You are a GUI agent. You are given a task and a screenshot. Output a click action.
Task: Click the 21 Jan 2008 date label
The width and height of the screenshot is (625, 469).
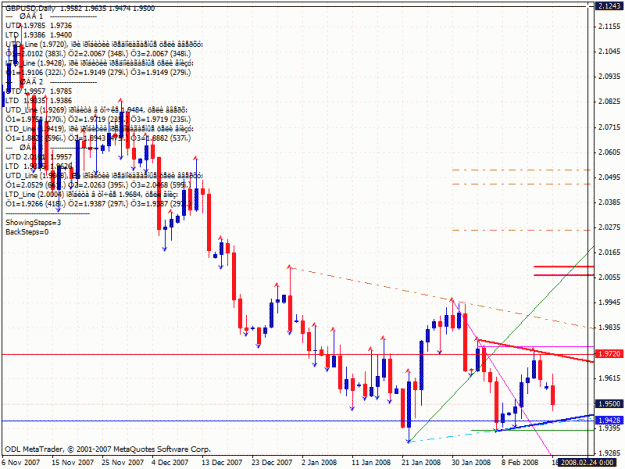click(x=421, y=462)
